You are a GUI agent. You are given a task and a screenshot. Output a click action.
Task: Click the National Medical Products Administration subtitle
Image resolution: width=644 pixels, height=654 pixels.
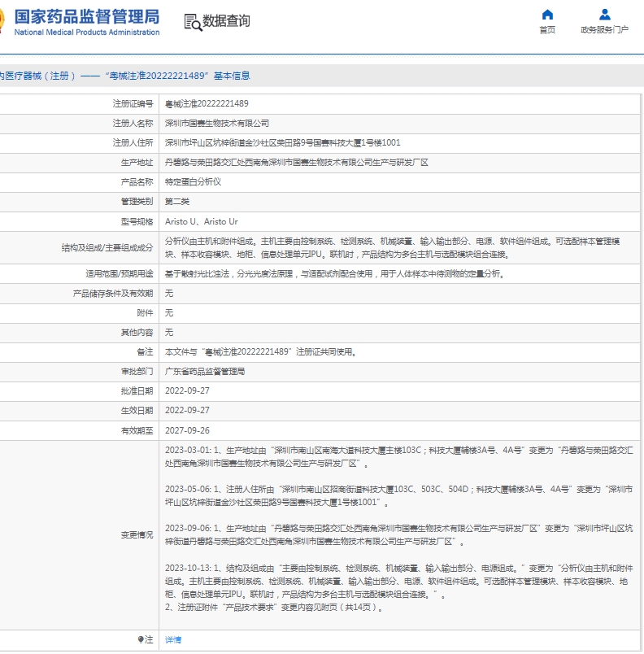coord(87,32)
